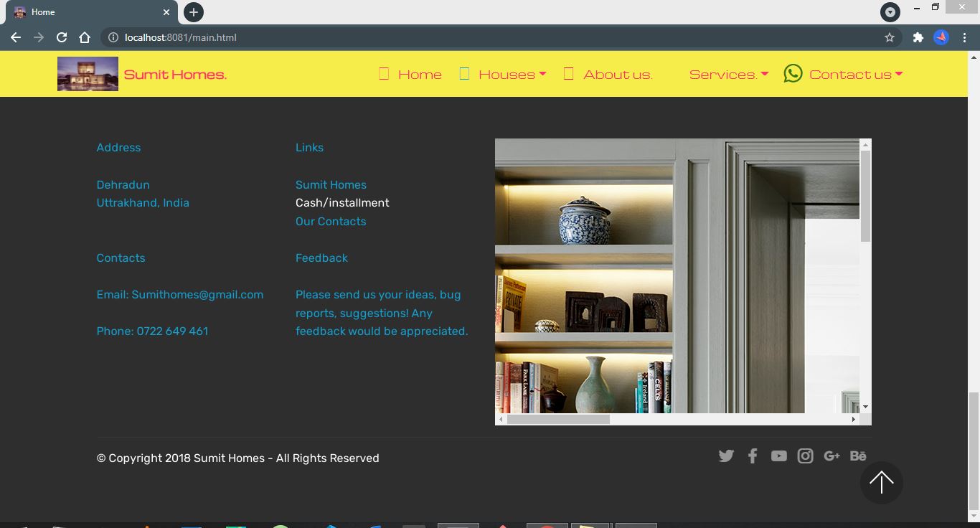Click the Address heading
The height and width of the screenshot is (528, 980).
click(118, 148)
